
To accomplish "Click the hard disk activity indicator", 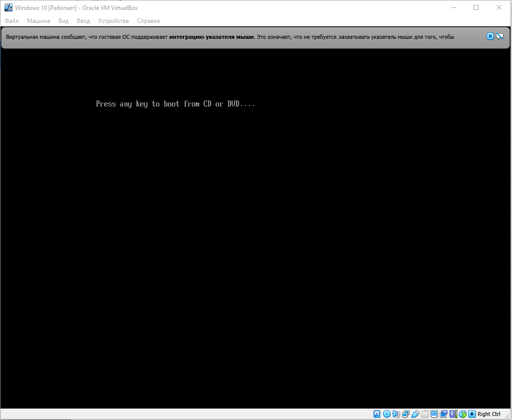I will (x=377, y=414).
